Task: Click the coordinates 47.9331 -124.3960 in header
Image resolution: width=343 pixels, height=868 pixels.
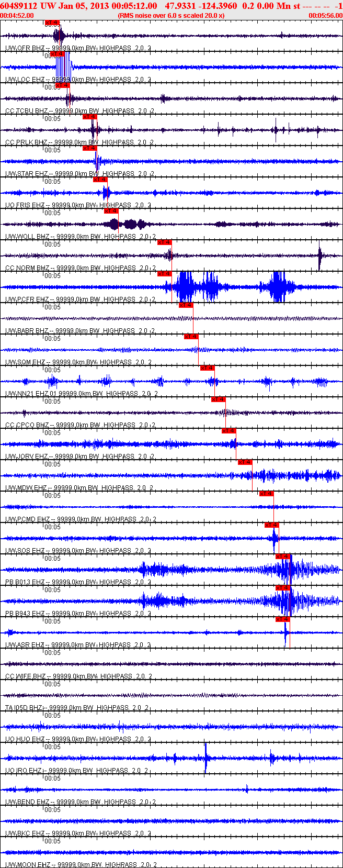Action: pyautogui.click(x=201, y=6)
